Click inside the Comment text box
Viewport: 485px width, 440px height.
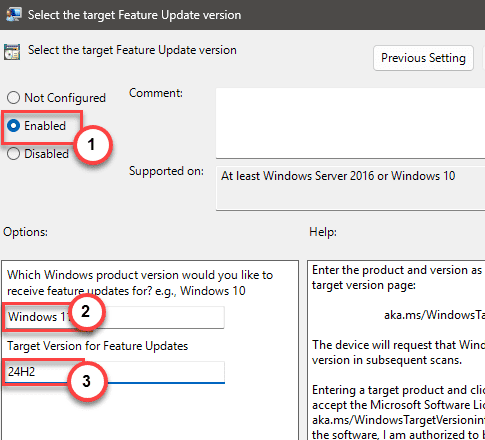(350, 123)
